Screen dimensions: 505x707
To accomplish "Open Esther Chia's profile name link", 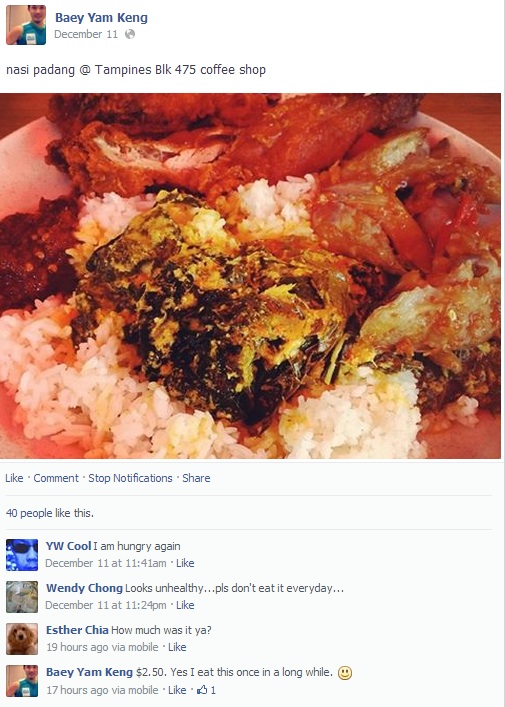I will 77,630.
